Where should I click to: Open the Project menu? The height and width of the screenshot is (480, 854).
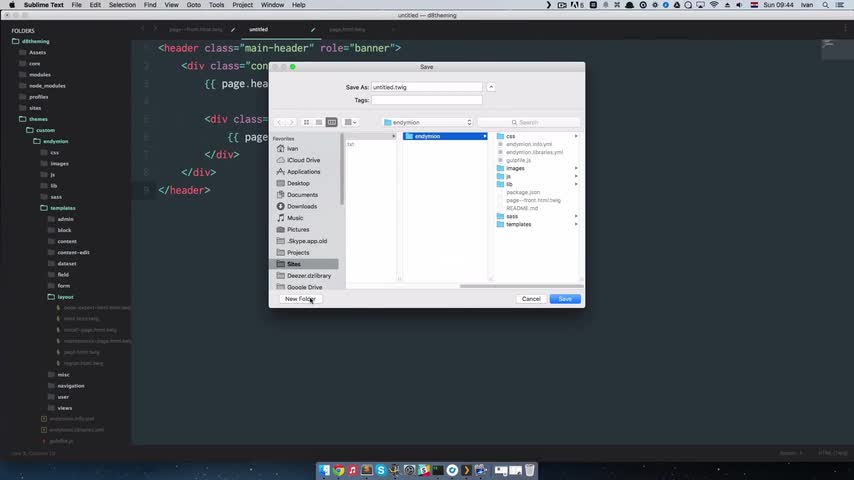click(242, 5)
